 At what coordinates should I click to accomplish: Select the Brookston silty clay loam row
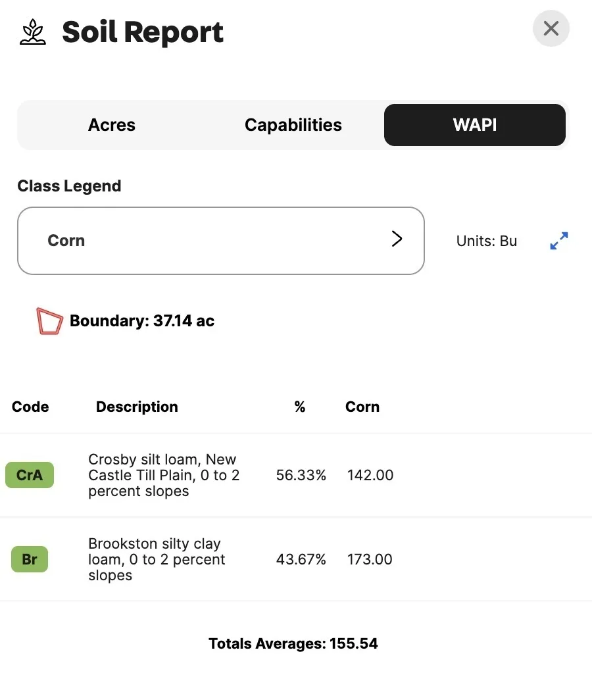tap(157, 559)
